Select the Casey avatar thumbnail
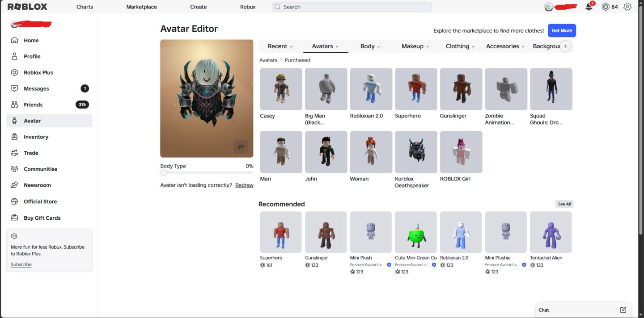 [x=281, y=89]
